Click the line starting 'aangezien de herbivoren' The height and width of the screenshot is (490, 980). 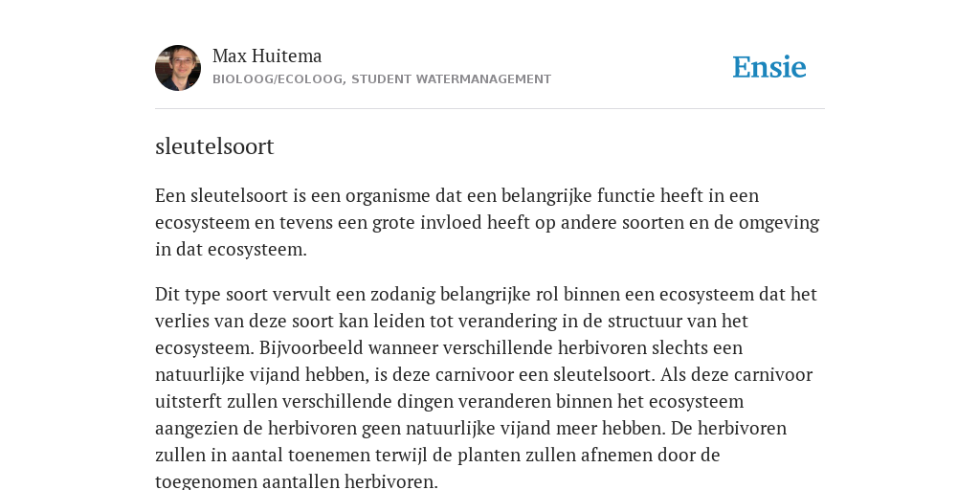tap(471, 428)
